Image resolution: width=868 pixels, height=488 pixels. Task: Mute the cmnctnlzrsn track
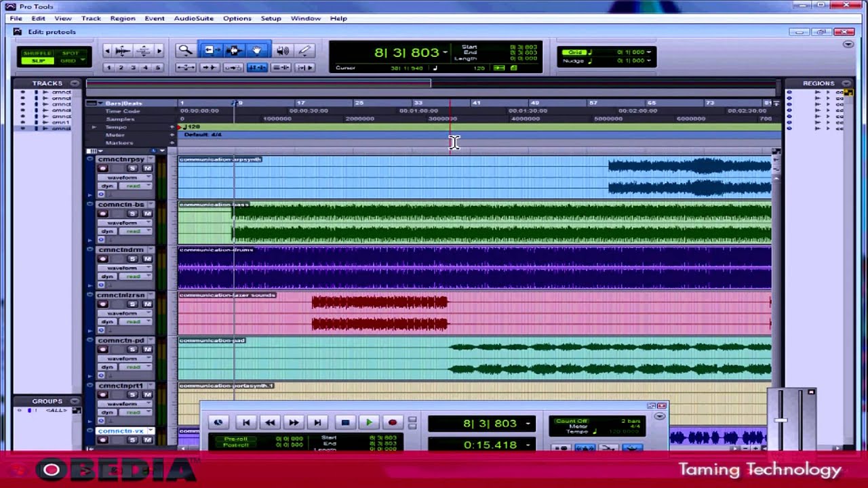coord(146,304)
